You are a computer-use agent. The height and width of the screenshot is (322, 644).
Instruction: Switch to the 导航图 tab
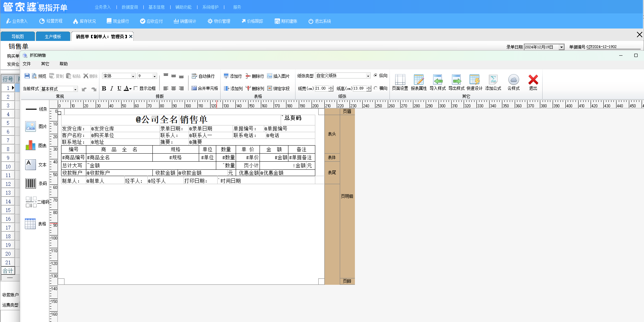[18, 36]
